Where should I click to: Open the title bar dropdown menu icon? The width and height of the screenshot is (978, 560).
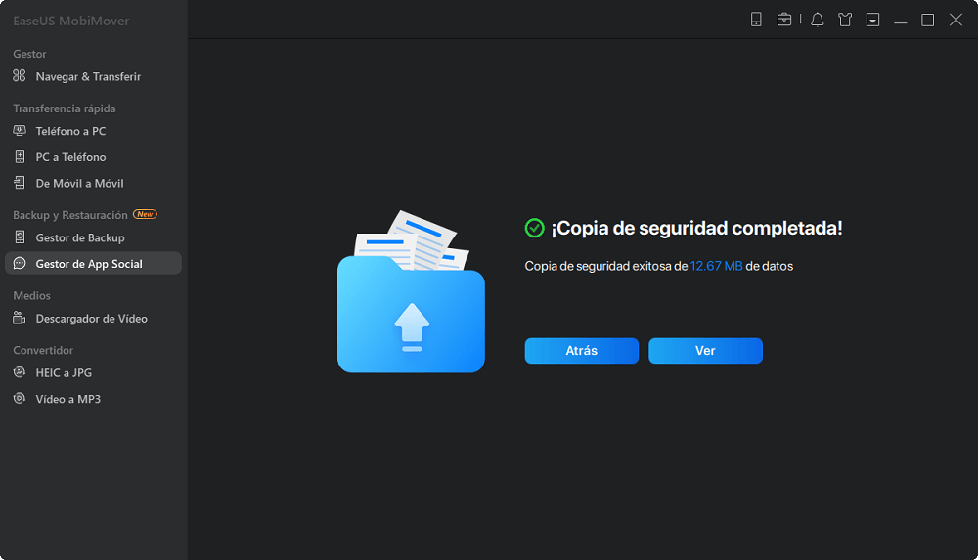872,20
